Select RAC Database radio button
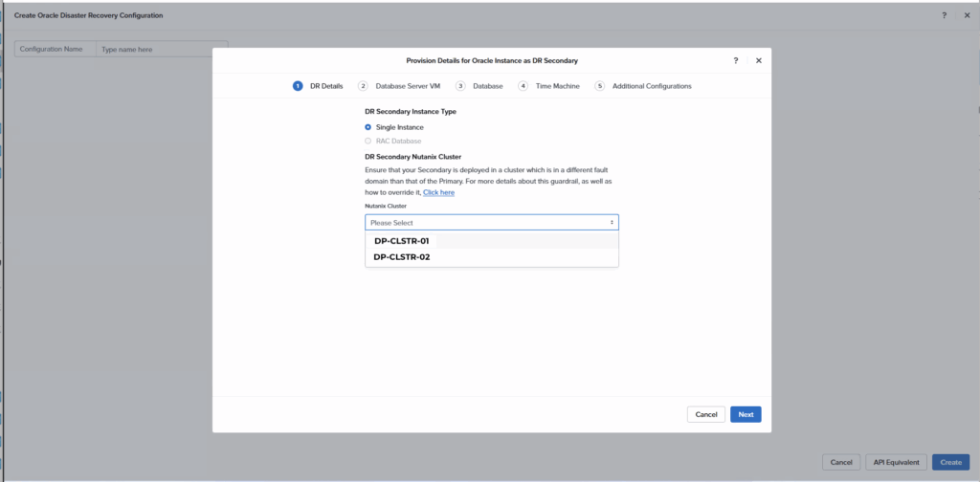Viewport: 980px width, 482px height. [368, 142]
